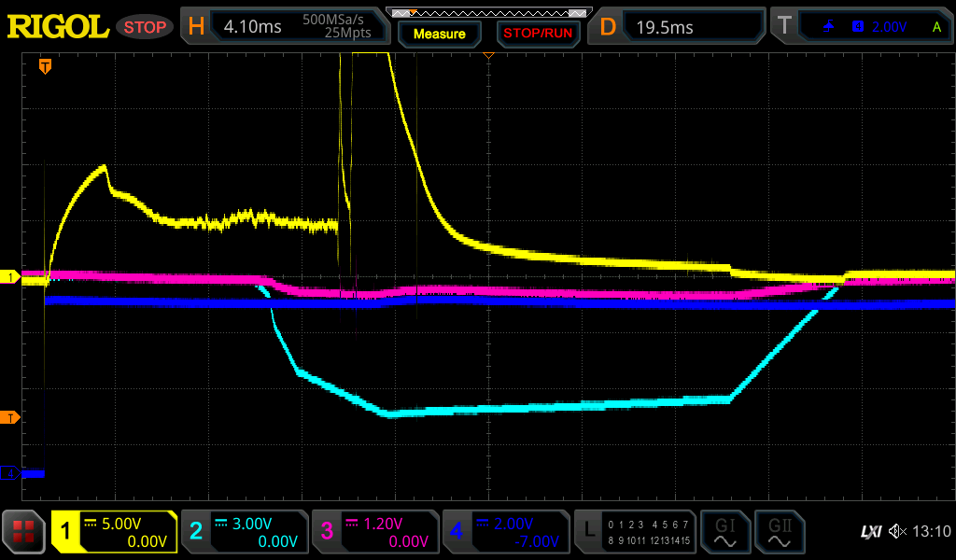Viewport: 956px width, 560px height.
Task: Open the function navigation menu icon
Action: (x=24, y=532)
